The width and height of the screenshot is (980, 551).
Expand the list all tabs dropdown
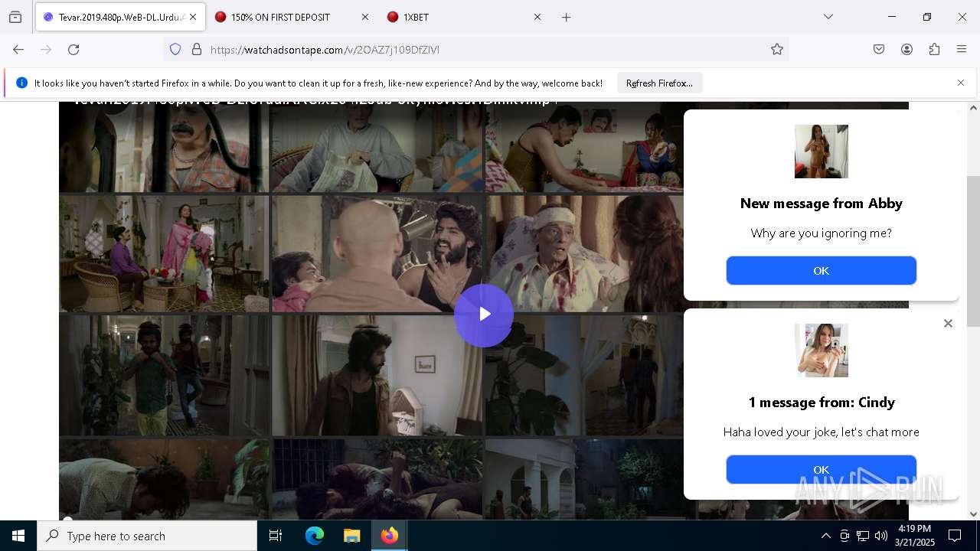click(x=828, y=17)
